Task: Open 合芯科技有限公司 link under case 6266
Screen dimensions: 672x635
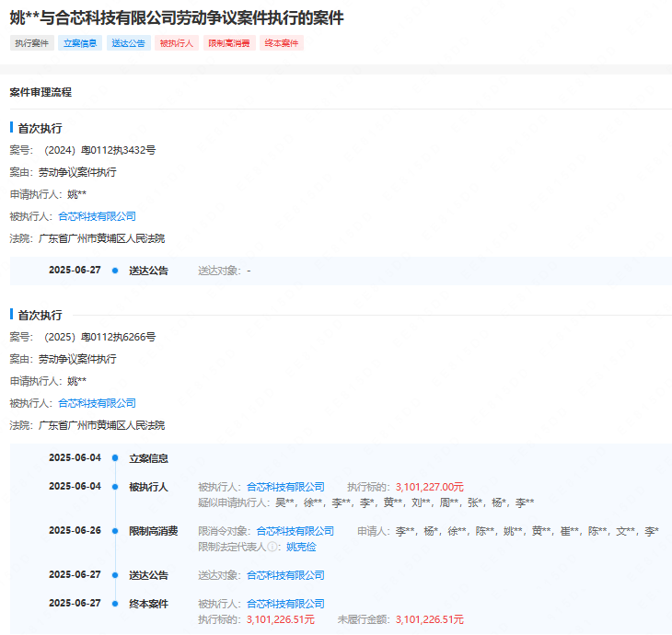Action: (97, 403)
